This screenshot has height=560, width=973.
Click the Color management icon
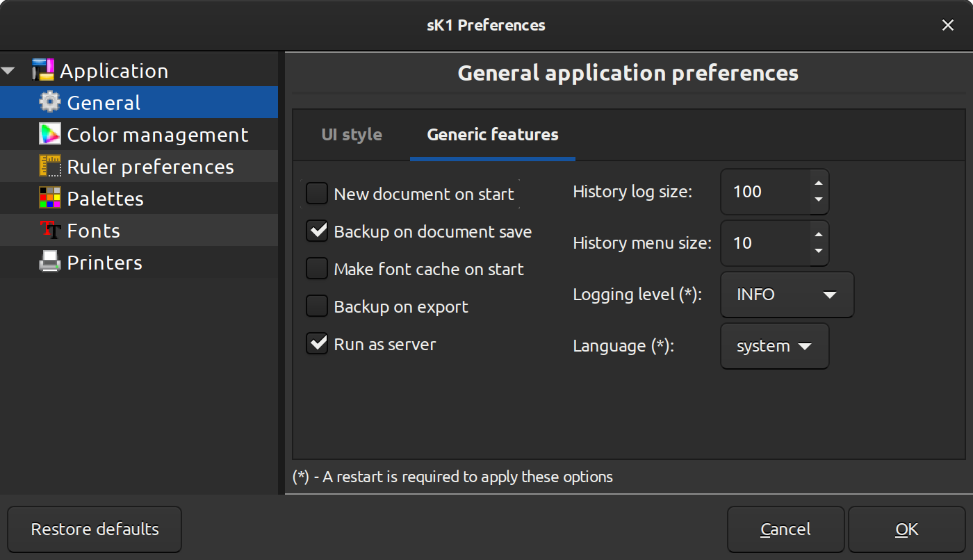click(x=50, y=134)
